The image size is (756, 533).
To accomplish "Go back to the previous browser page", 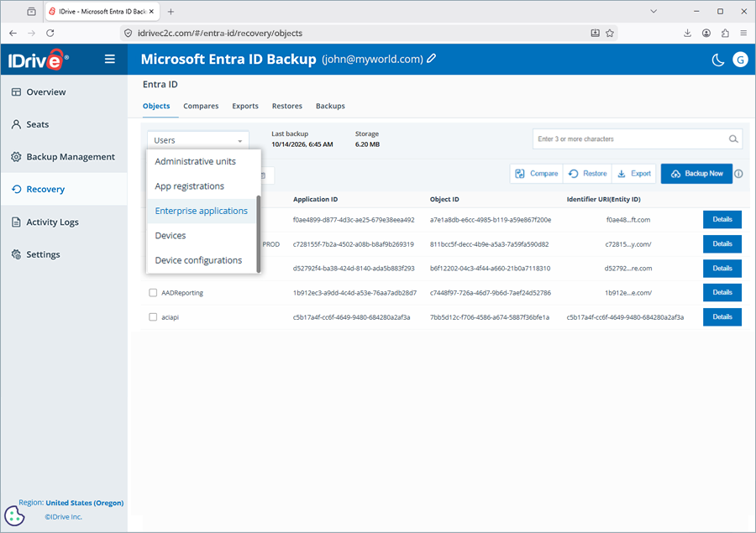I will tap(13, 33).
